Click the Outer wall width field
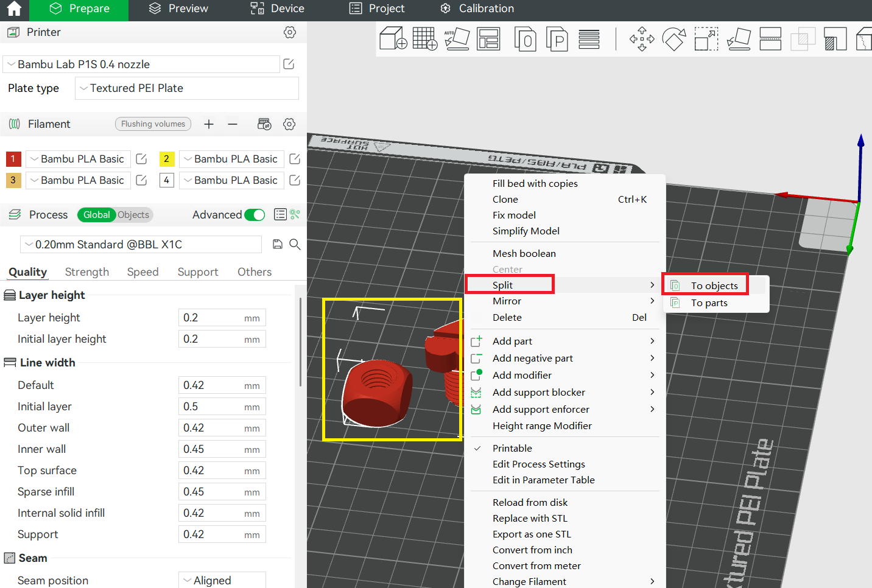This screenshot has height=588, width=872. coord(222,428)
